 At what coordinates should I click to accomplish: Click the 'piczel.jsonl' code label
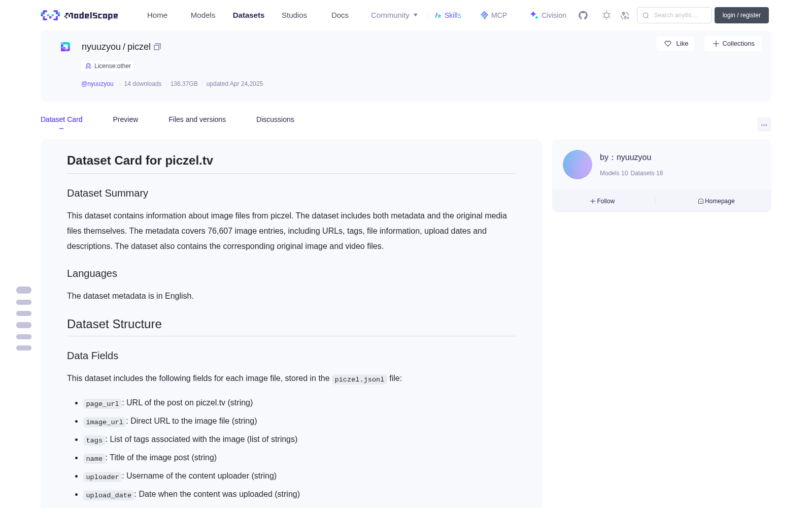[359, 379]
